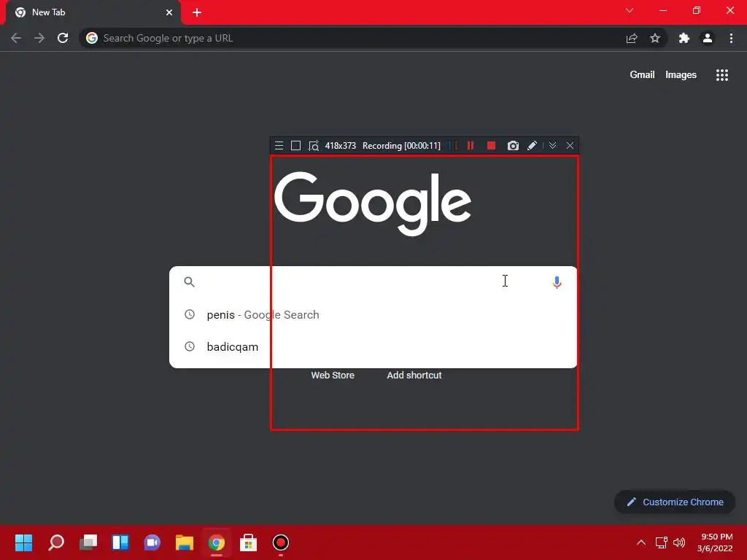This screenshot has height=560, width=747.
Task: Switch to Chrome on the taskbar
Action: 216,542
